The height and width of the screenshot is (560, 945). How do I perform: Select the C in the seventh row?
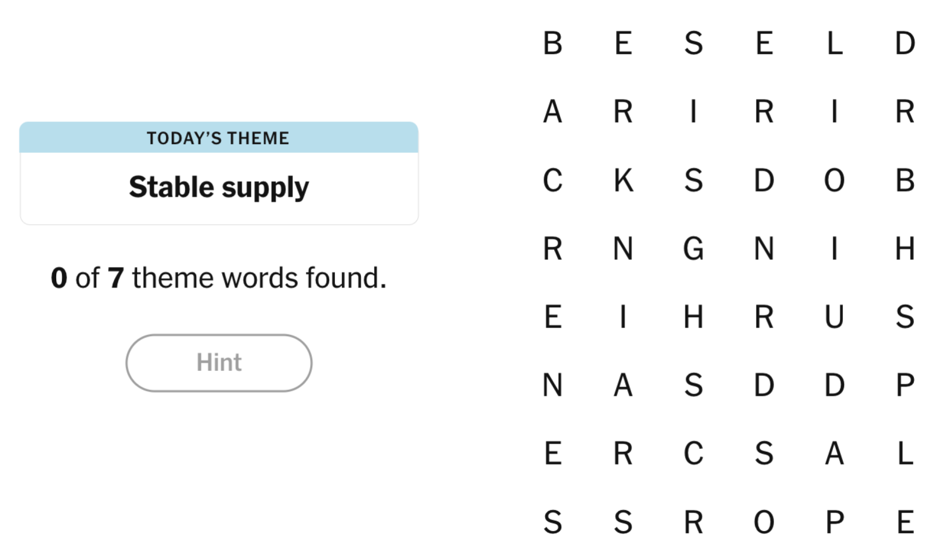pos(695,454)
